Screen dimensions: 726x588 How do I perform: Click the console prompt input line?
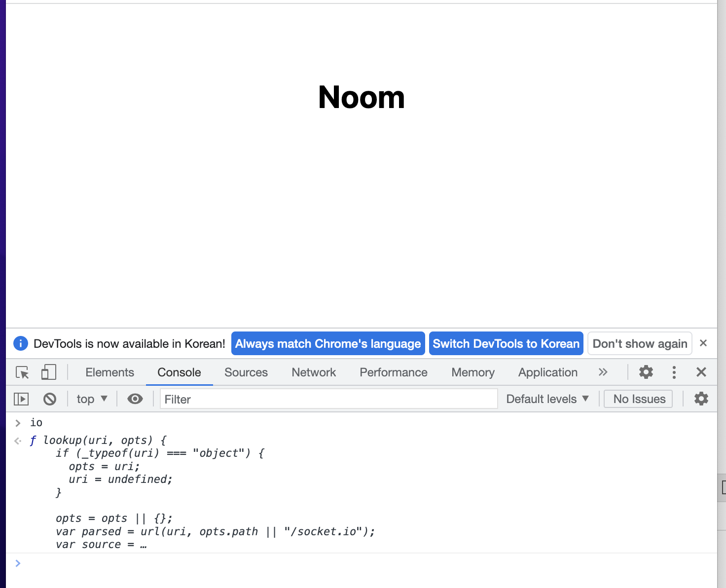pos(362,563)
